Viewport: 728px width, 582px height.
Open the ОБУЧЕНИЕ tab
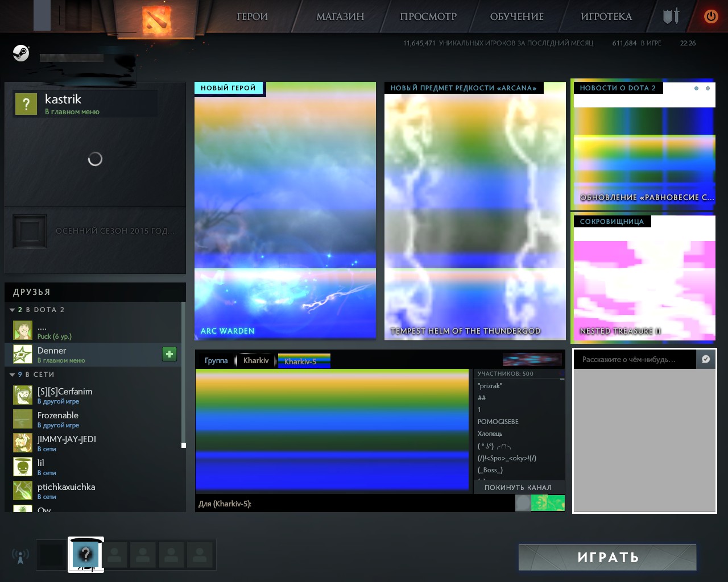pyautogui.click(x=517, y=16)
